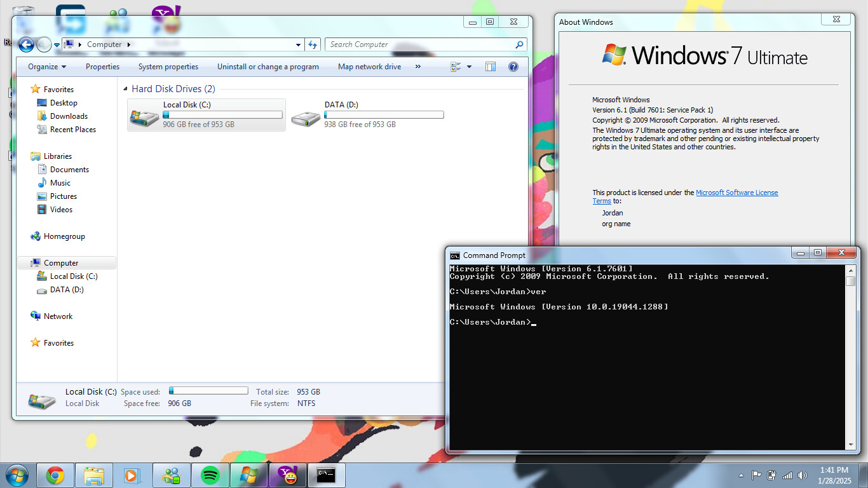Click the power plug tray icon
Screen dimensions: 868x488
(x=772, y=475)
